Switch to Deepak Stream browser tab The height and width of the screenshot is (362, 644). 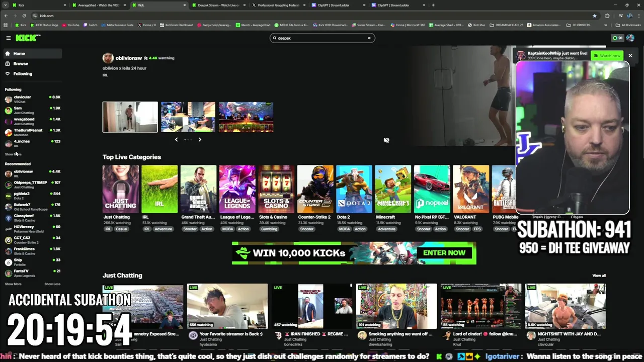tap(219, 5)
